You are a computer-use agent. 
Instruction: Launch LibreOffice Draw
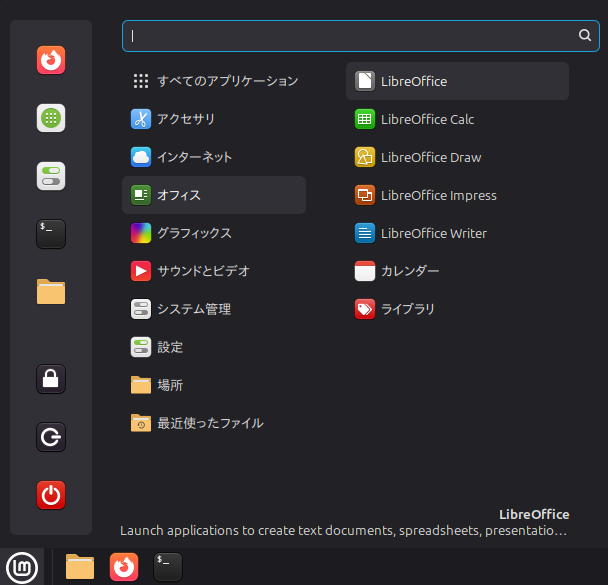458,157
